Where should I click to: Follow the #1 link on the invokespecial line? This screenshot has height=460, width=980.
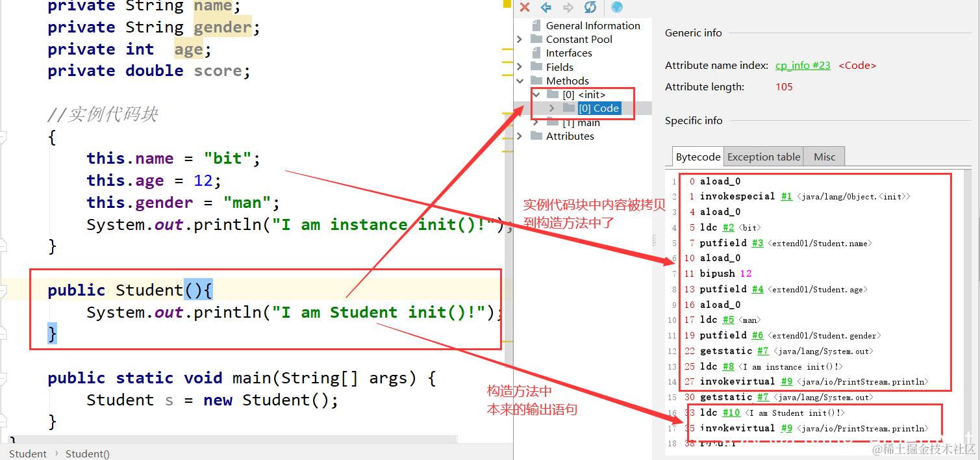click(786, 196)
